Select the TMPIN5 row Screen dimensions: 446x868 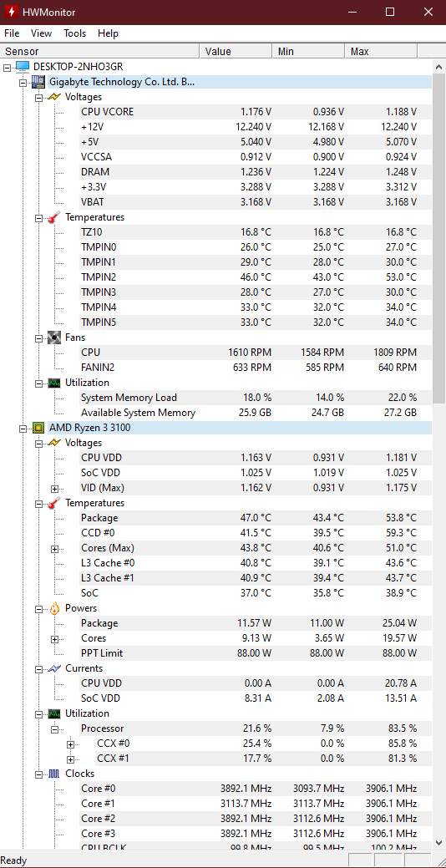pyautogui.click(x=256, y=322)
